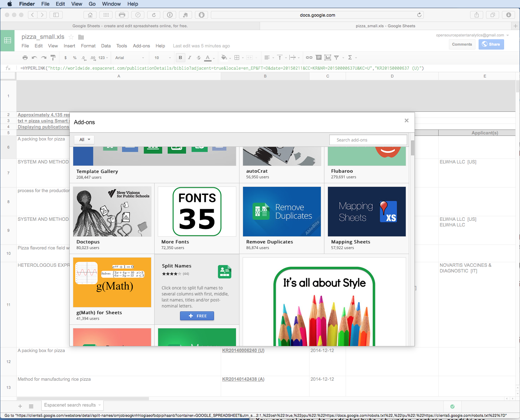The image size is (520, 420).
Task: Open the All category filter in Add-ons
Action: pyautogui.click(x=84, y=140)
